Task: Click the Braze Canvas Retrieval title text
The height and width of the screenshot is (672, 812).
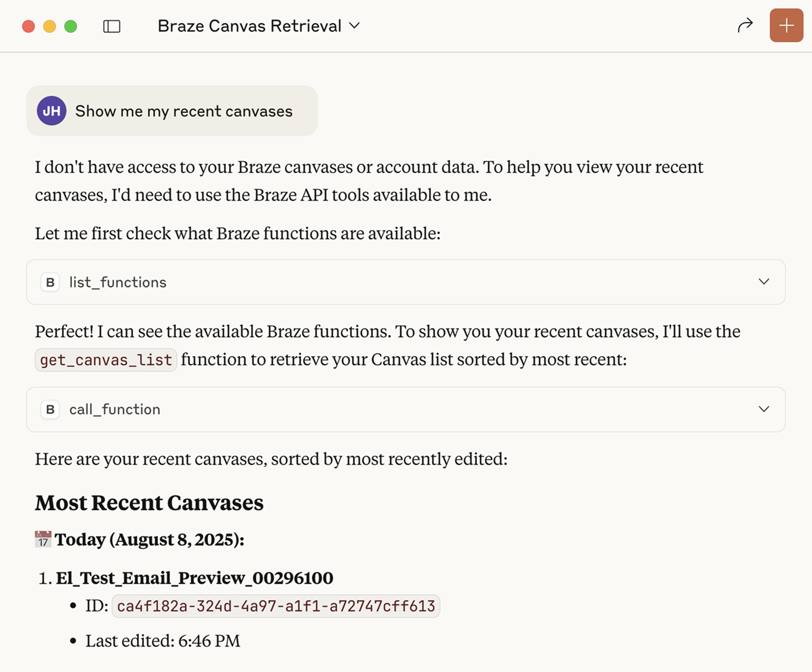Action: pos(249,26)
